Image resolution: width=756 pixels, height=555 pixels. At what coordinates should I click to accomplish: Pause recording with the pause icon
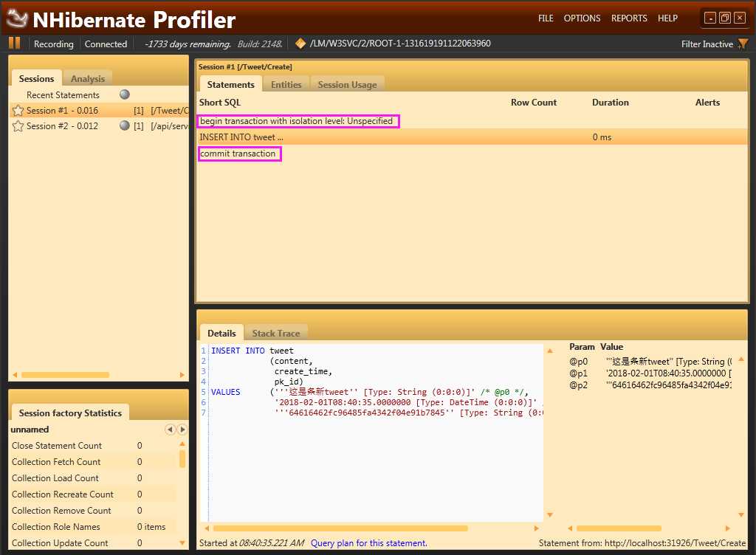(15, 44)
